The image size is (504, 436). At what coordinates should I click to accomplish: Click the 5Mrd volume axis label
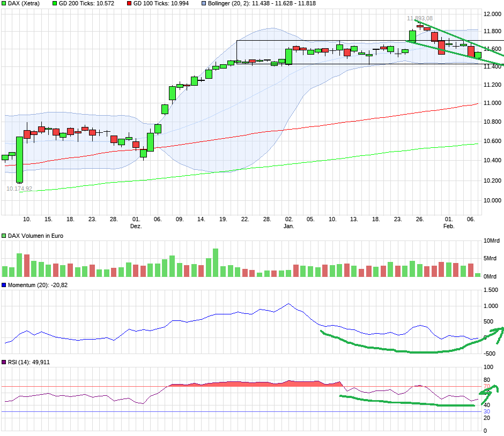(490, 258)
